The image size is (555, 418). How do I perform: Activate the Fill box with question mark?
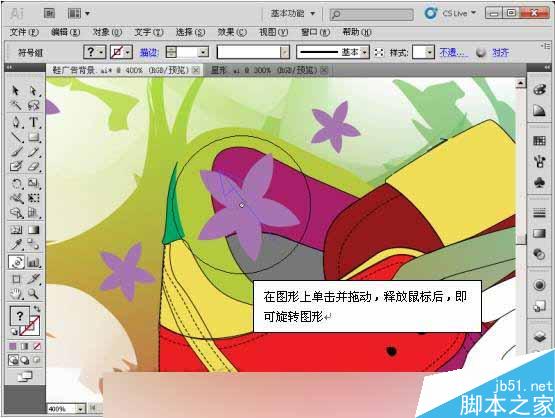coord(19,316)
